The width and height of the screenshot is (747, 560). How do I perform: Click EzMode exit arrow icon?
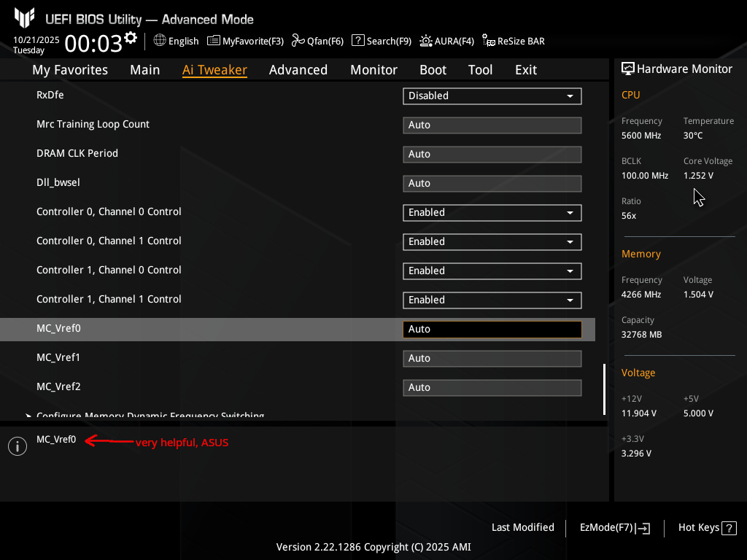tap(643, 528)
